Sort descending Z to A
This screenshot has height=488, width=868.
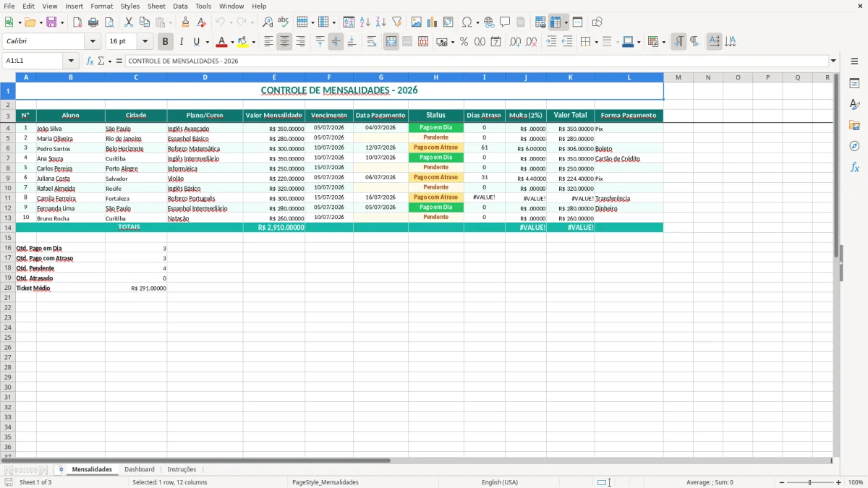click(381, 22)
